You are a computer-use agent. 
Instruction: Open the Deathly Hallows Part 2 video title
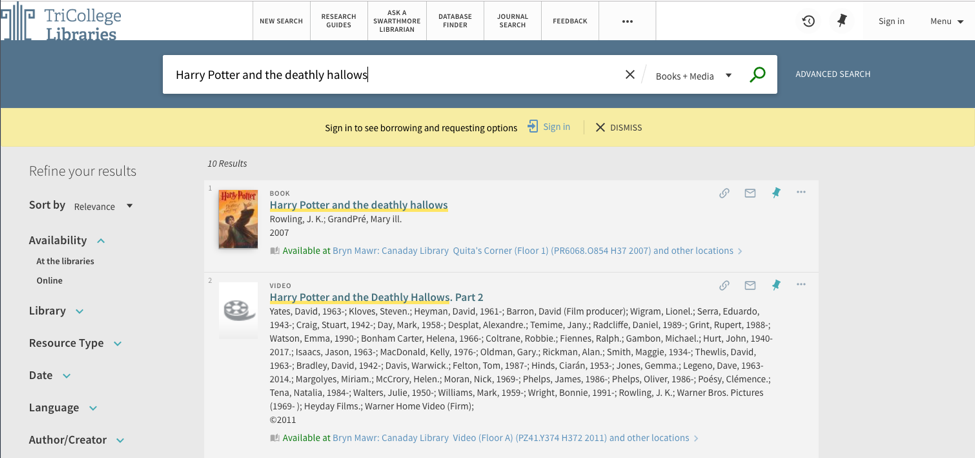(x=376, y=297)
